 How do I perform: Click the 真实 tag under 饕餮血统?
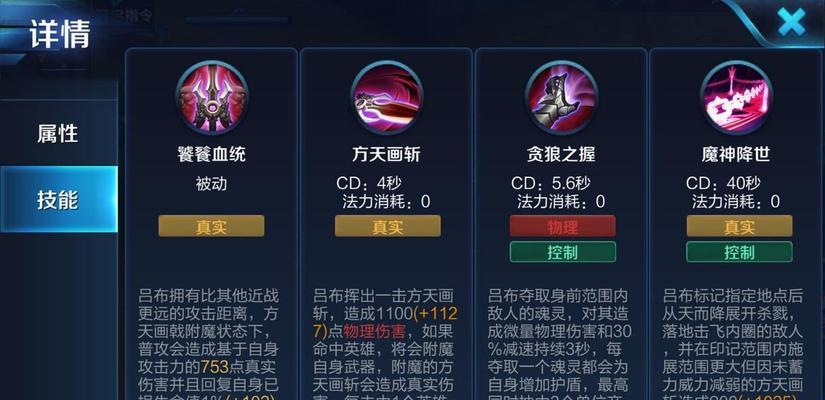coord(212,226)
